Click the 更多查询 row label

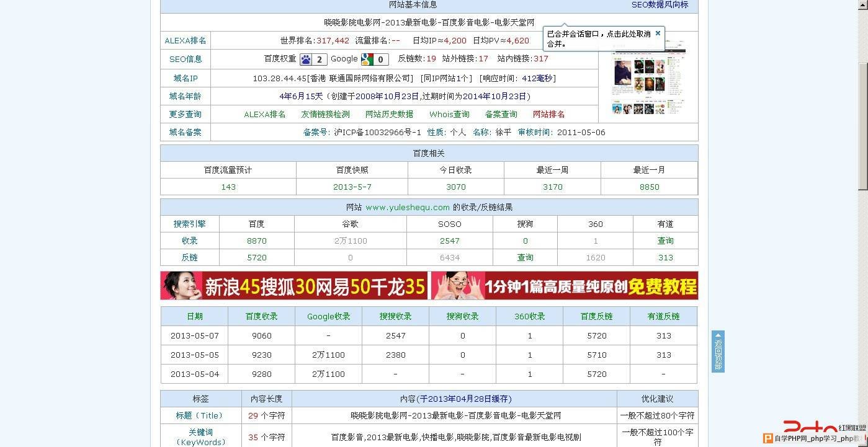[x=185, y=114]
